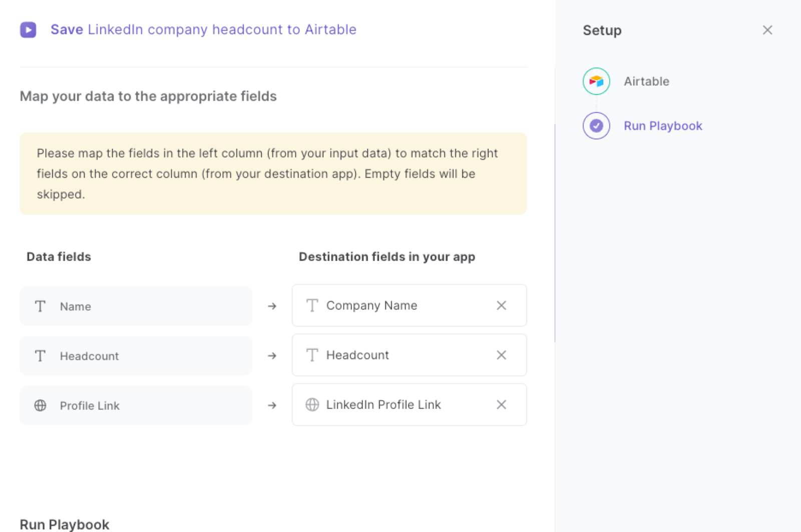801x532 pixels.
Task: Click the yellow field-mapping instructions notice
Action: click(273, 174)
